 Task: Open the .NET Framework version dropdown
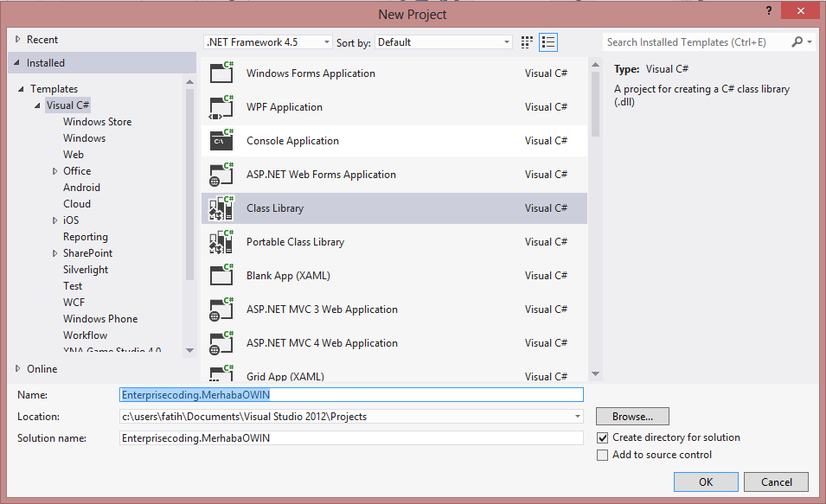[267, 42]
